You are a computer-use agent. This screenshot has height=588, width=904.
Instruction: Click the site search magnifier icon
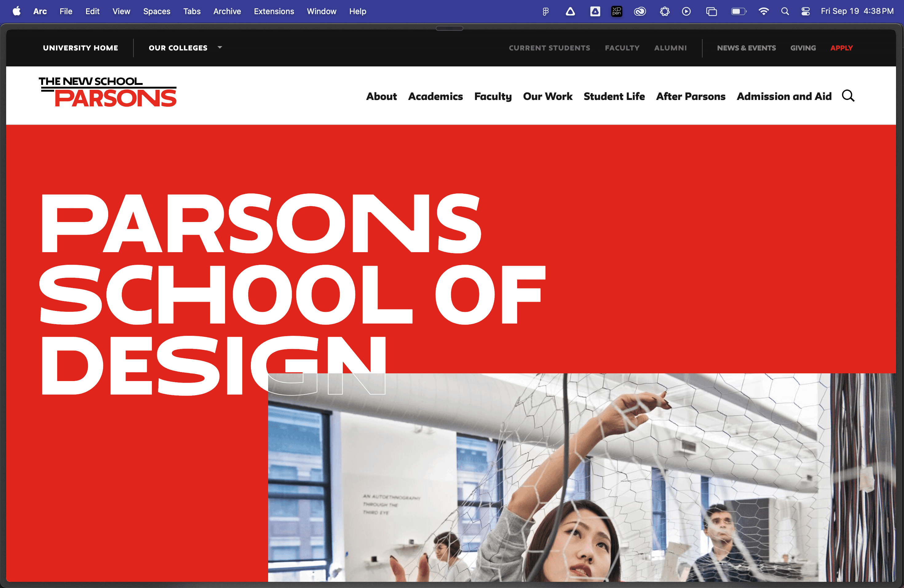848,96
